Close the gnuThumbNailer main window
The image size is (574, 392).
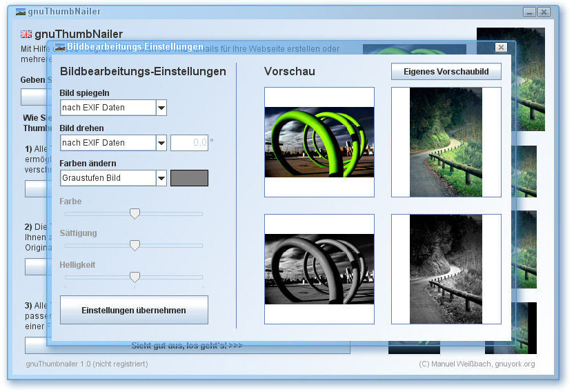pyautogui.click(x=544, y=12)
